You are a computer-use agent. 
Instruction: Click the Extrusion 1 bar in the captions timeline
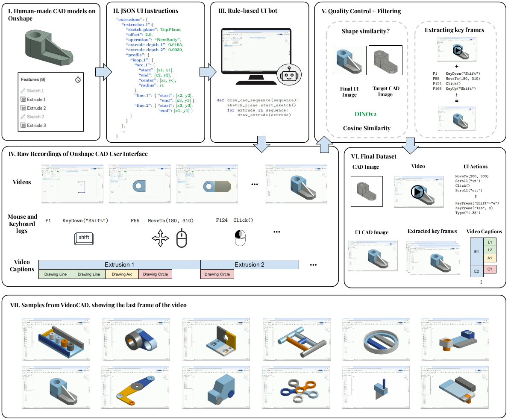tap(120, 264)
